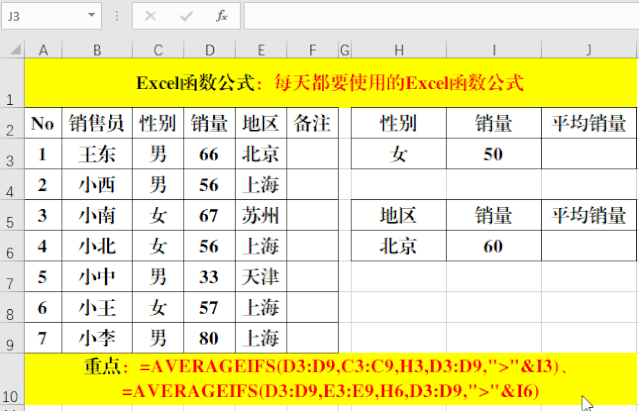Select row 9 header

(x=12, y=338)
